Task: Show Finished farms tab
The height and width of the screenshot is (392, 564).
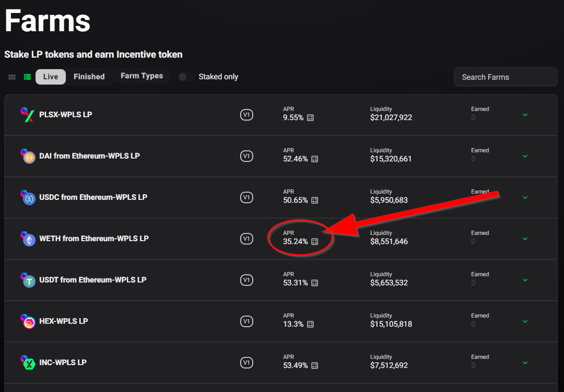Action: tap(89, 77)
